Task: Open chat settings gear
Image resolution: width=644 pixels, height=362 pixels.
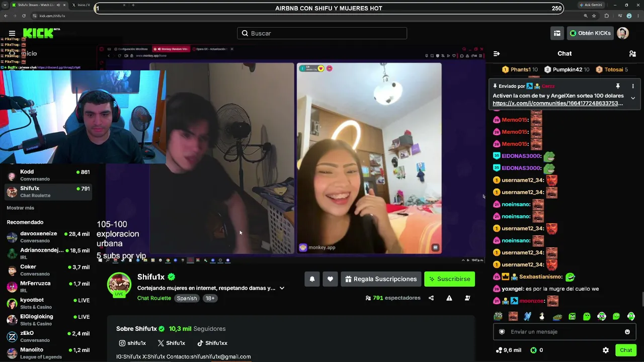Action: [606, 350]
